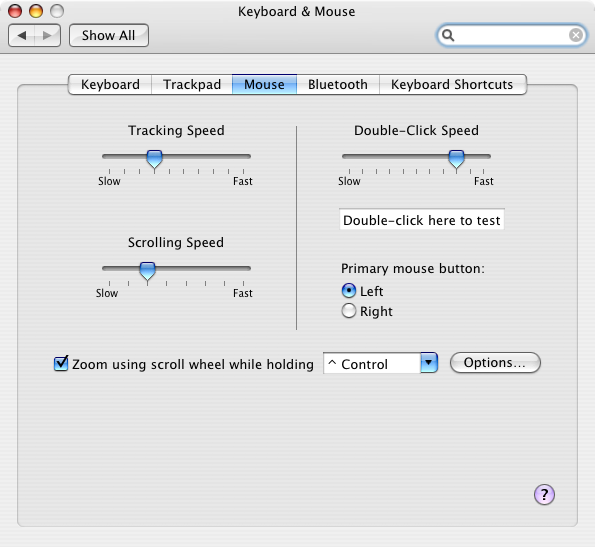
Task: Click the gray zoom window button
Action: point(57,11)
